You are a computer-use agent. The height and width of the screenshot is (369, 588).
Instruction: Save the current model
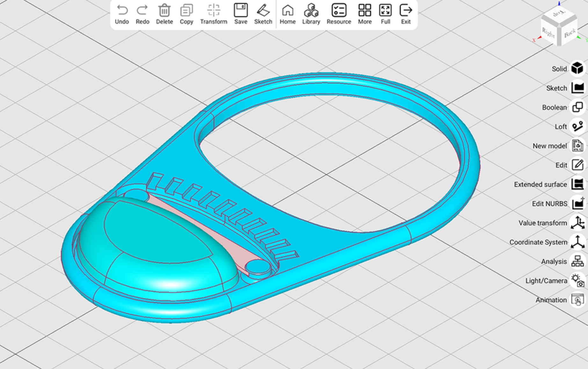point(241,13)
